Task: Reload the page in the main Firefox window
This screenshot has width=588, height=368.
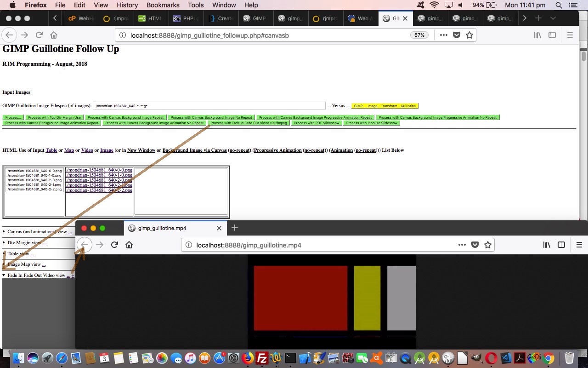Action: tap(39, 35)
